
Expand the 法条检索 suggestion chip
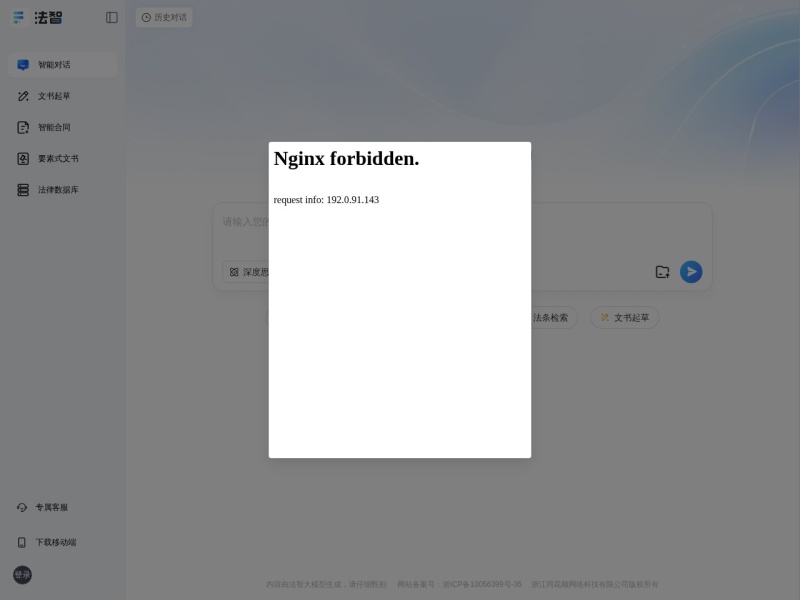click(x=548, y=317)
